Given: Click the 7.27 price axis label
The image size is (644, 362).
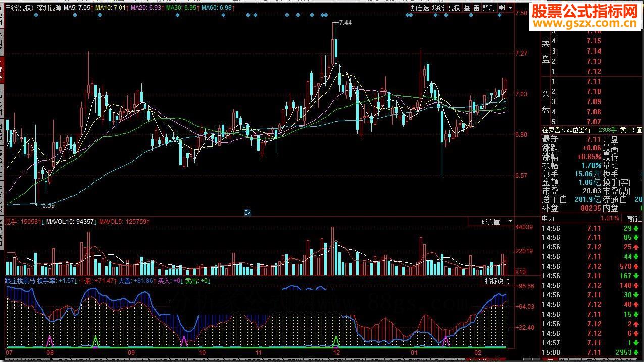Looking at the screenshot, I should point(521,54).
